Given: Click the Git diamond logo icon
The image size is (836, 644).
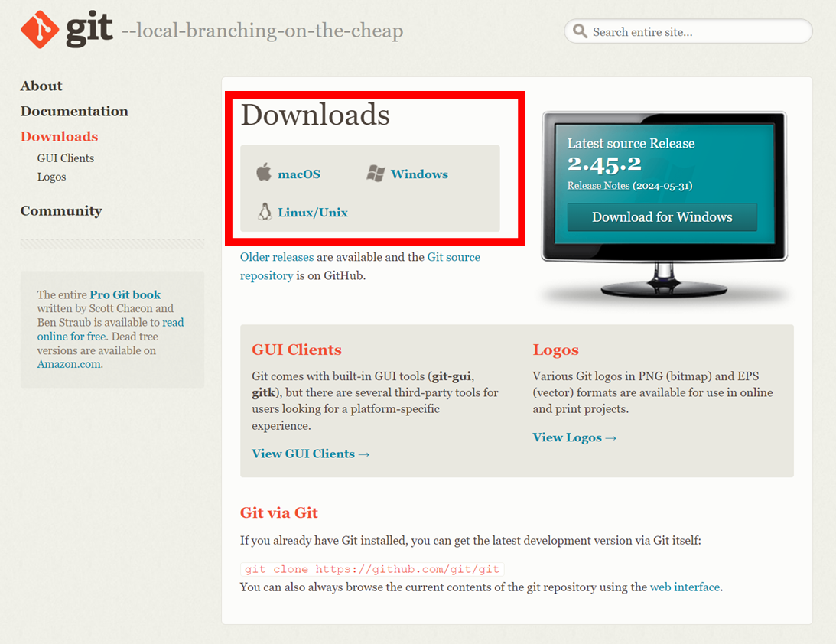Looking at the screenshot, I should (x=40, y=29).
